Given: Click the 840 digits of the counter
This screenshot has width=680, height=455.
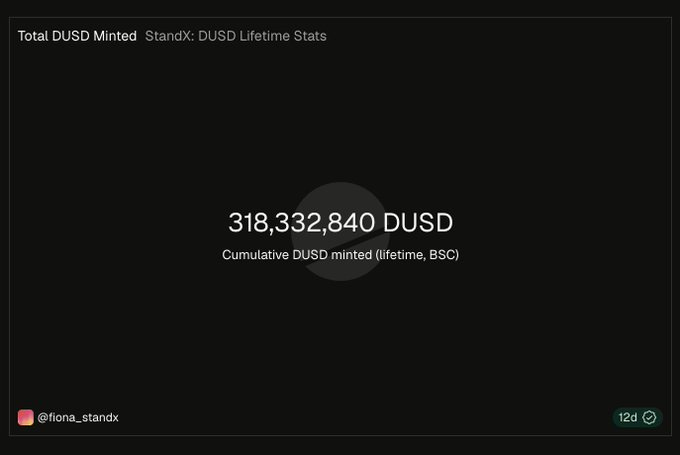Looking at the screenshot, I should click(351, 223).
